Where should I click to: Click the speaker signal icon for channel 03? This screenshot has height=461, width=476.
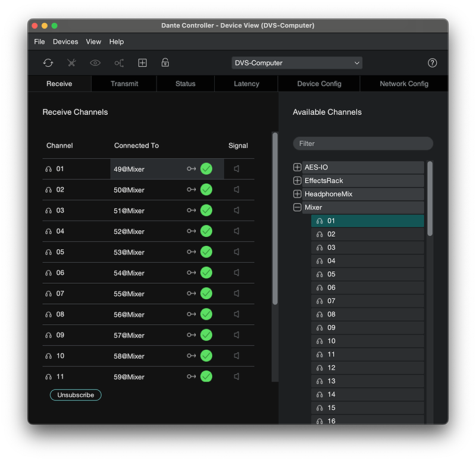(x=237, y=211)
